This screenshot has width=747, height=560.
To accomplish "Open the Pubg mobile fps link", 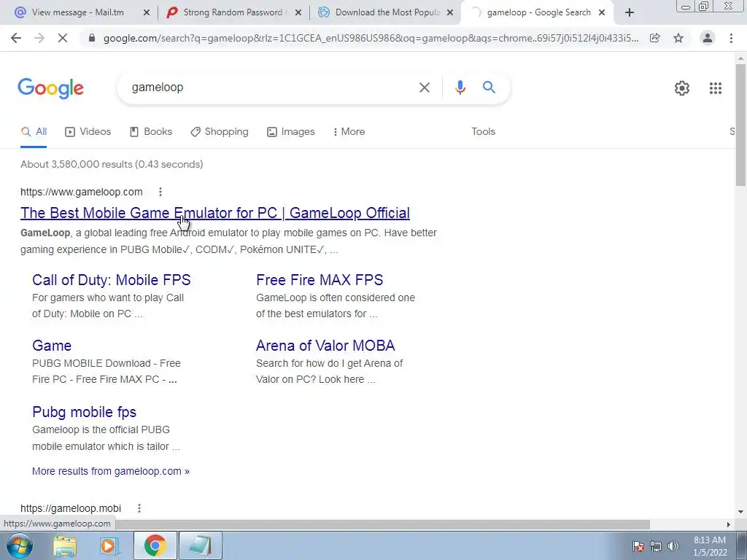I will click(x=85, y=412).
